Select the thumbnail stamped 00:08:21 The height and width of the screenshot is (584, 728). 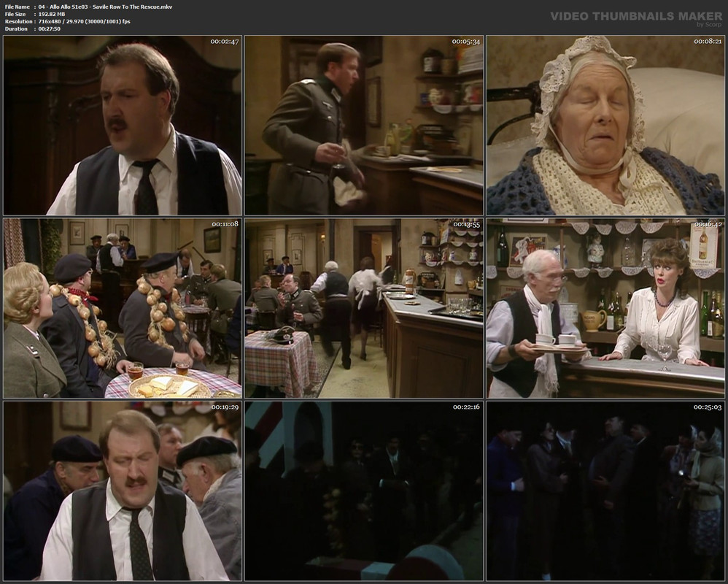[605, 126]
